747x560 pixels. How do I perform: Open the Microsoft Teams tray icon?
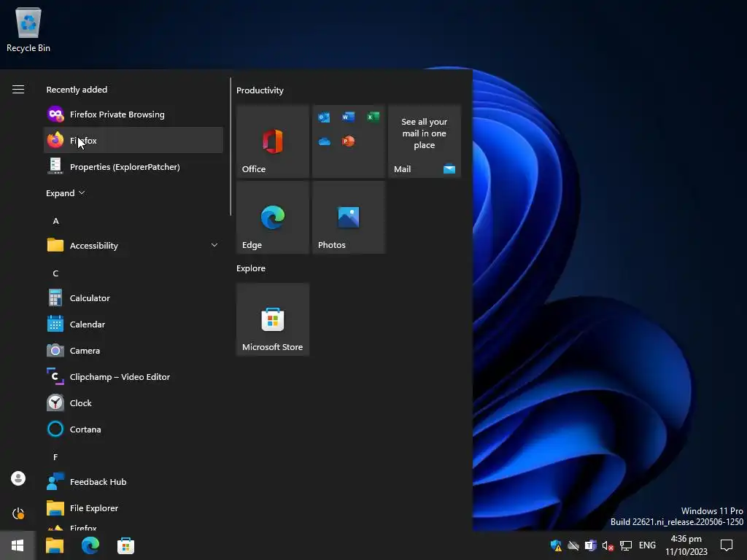(x=590, y=545)
